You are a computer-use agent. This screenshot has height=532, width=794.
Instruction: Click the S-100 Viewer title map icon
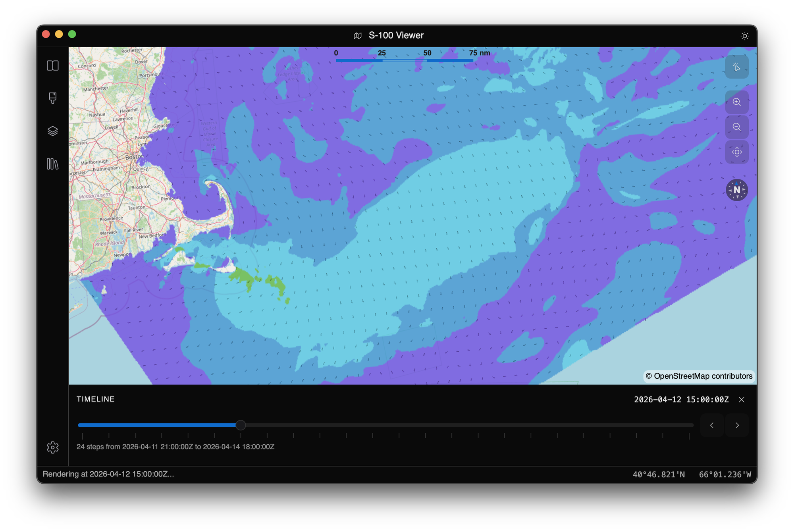[358, 36]
